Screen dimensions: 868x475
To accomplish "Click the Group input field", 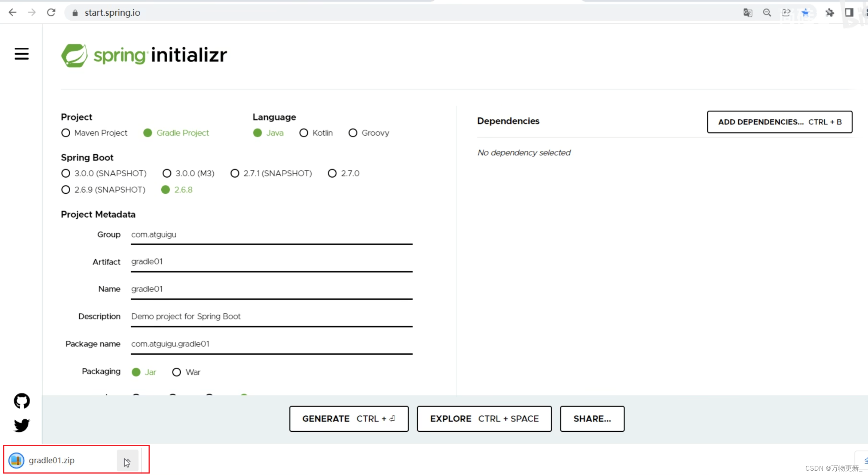I will [272, 235].
